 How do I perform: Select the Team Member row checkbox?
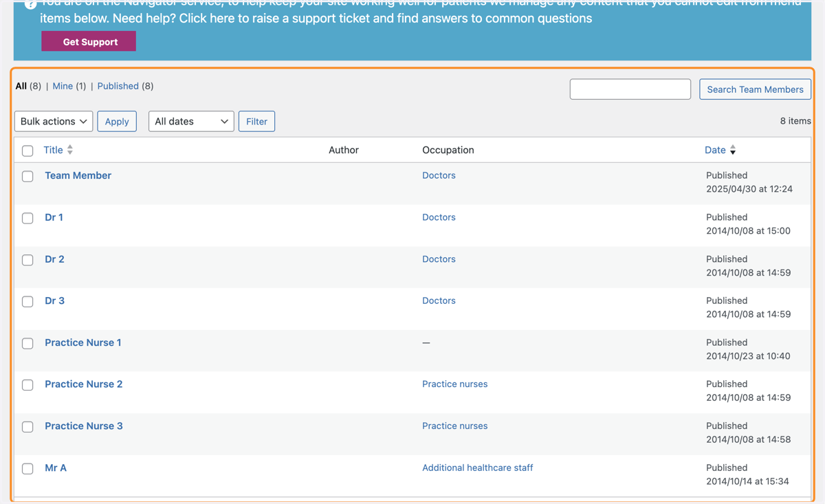point(27,176)
